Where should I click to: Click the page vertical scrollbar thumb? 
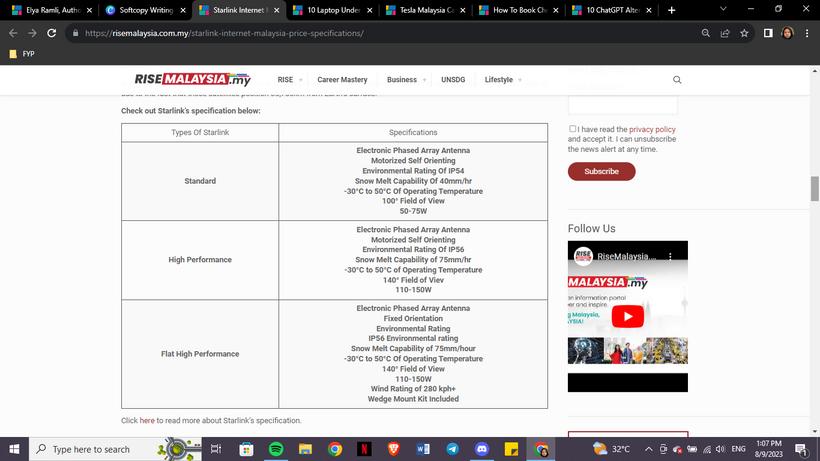[814, 189]
